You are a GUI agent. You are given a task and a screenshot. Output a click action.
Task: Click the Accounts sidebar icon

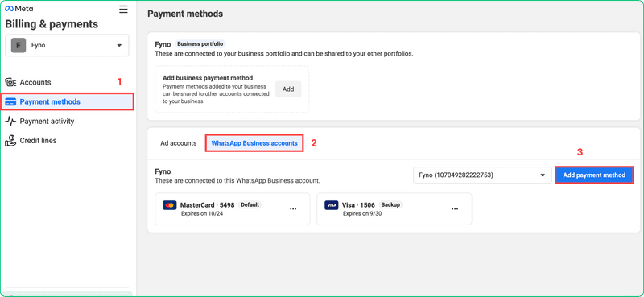tap(10, 82)
